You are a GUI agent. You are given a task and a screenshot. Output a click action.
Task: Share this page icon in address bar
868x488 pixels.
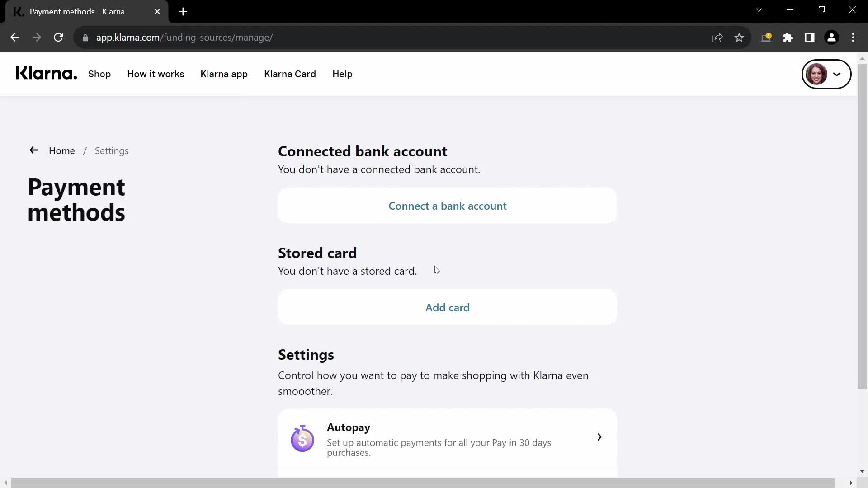click(x=717, y=38)
